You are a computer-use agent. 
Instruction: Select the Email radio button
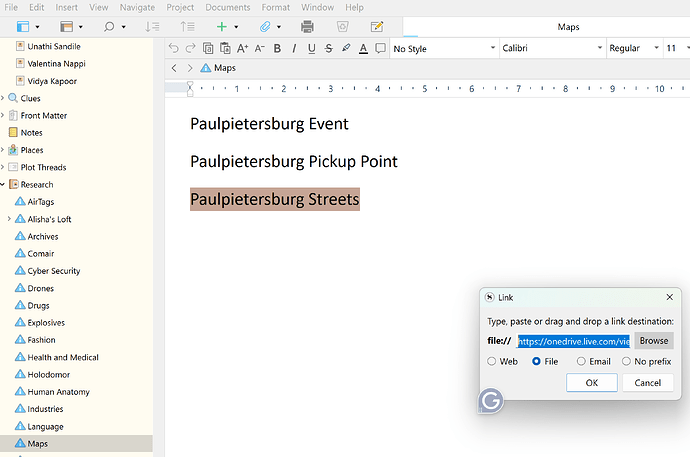coord(581,362)
